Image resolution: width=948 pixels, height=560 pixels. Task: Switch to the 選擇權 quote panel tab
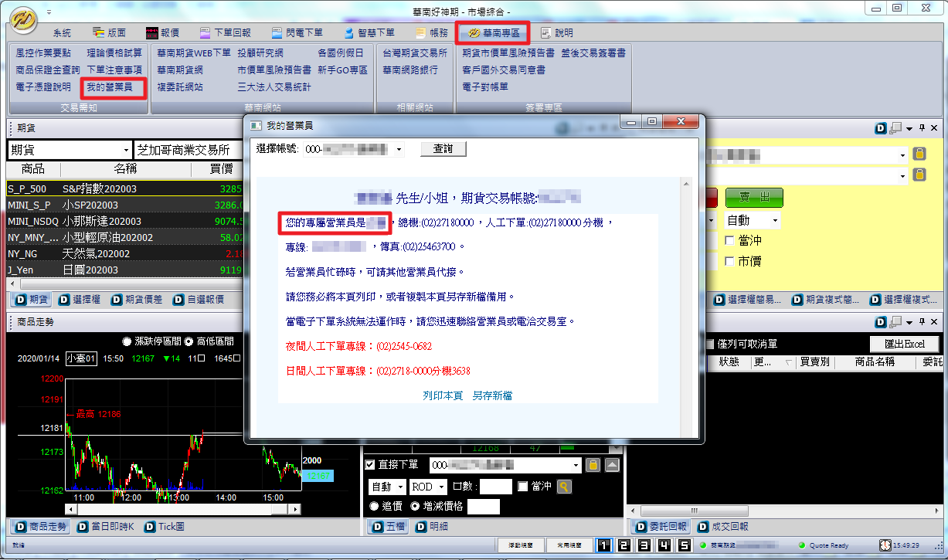(80, 300)
